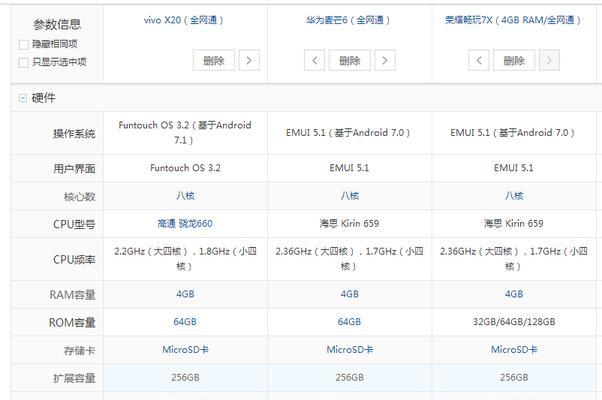602x400 pixels.
Task: Click 4GB RAM link for 华为麦芒6
Action: pos(349,294)
